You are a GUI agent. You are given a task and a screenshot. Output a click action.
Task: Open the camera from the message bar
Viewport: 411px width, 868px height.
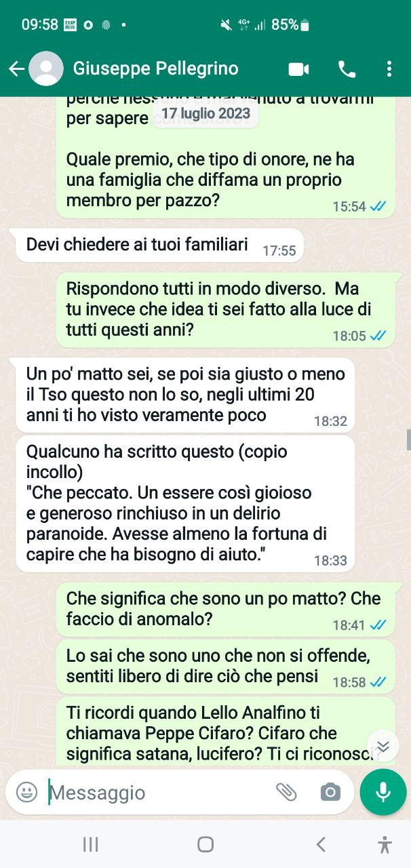pos(330,792)
